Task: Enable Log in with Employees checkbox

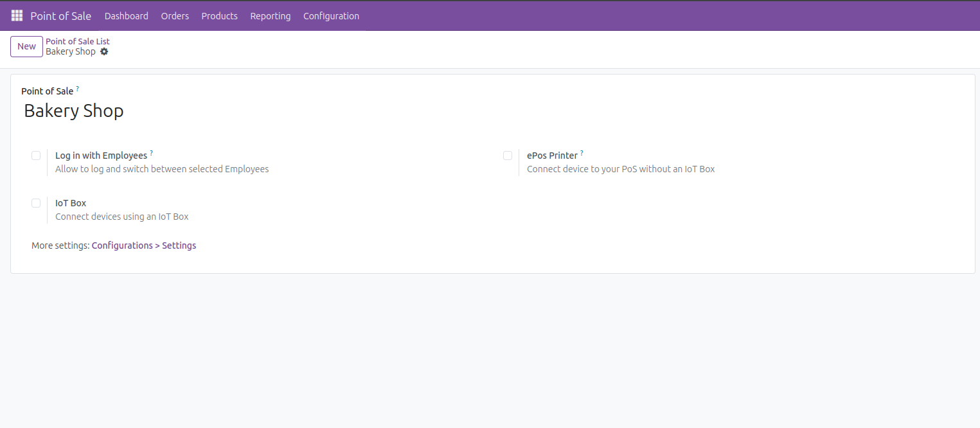Action: pos(36,156)
